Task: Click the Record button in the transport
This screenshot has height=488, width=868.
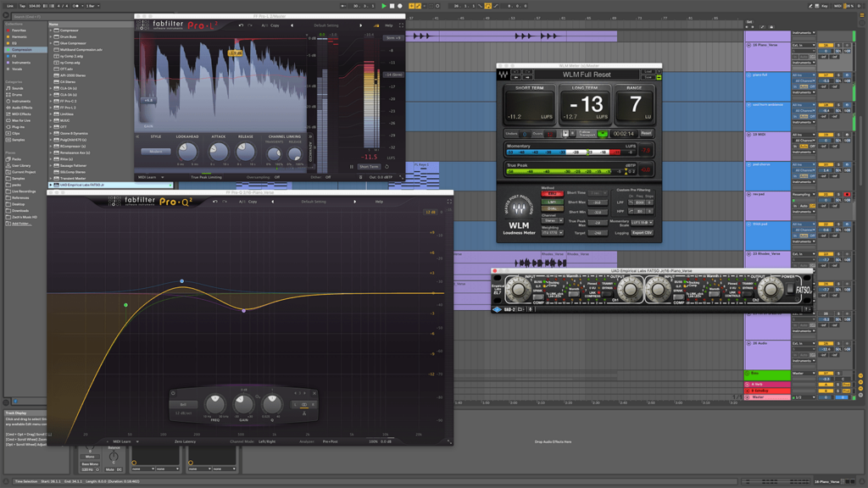Action: point(400,6)
